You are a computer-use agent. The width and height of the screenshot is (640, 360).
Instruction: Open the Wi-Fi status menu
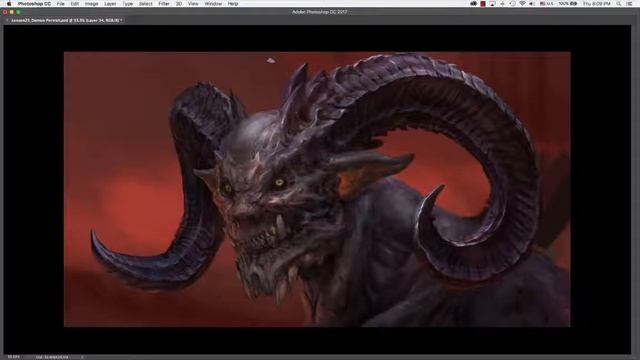[x=522, y=4]
